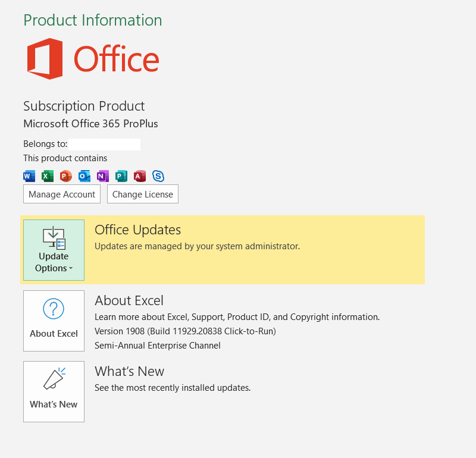This screenshot has width=476, height=458.
Task: Click the About Excel section heading
Action: point(129,300)
